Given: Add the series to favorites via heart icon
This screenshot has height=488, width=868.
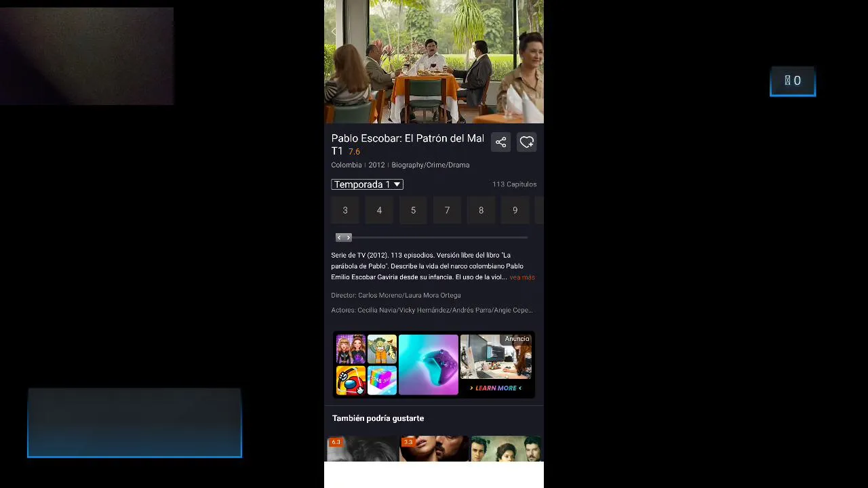Looking at the screenshot, I should (x=527, y=142).
